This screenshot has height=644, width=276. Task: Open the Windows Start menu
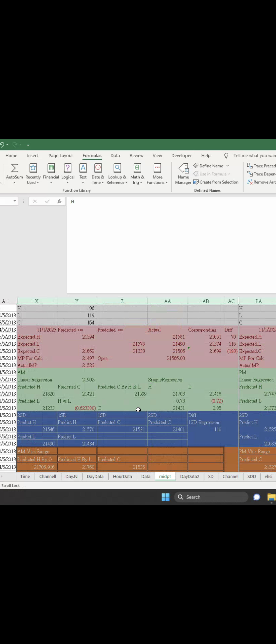[x=165, y=497]
